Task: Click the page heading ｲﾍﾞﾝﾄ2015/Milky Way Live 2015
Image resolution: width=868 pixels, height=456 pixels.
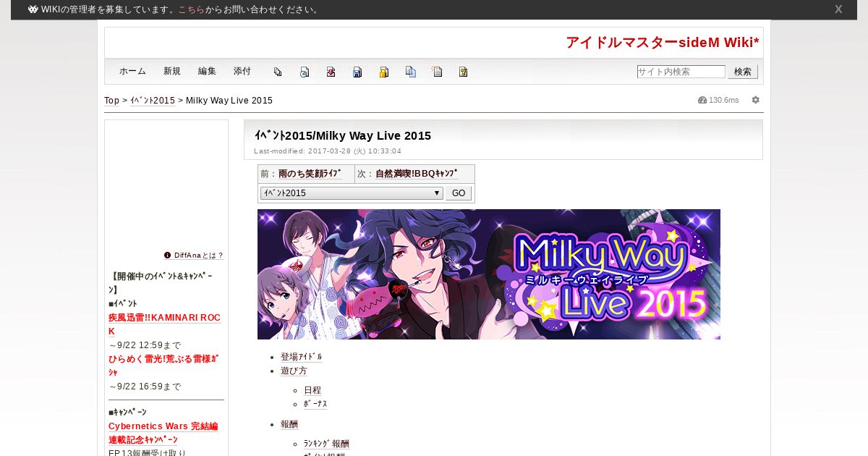Action: tap(343, 135)
